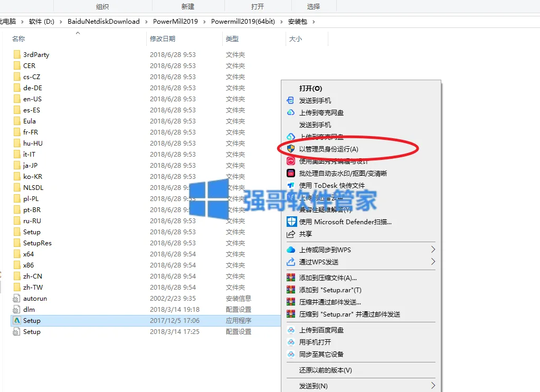
Task: Click the CER folder icon
Action: (17, 65)
